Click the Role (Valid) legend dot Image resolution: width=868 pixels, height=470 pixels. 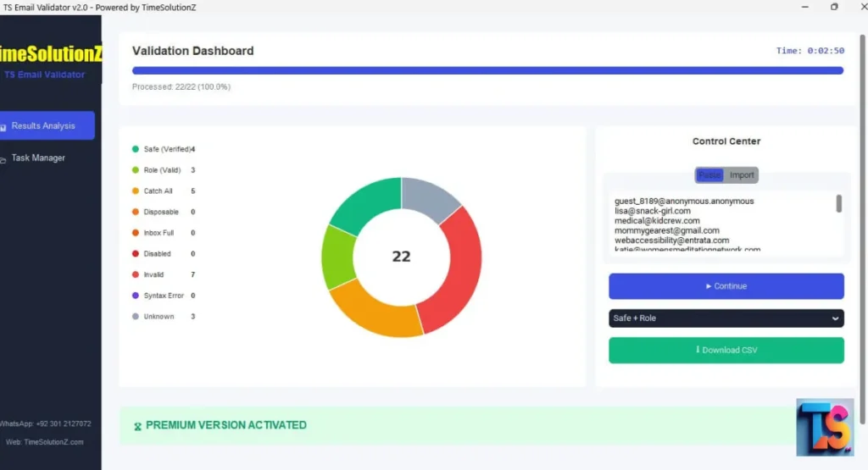[135, 169]
